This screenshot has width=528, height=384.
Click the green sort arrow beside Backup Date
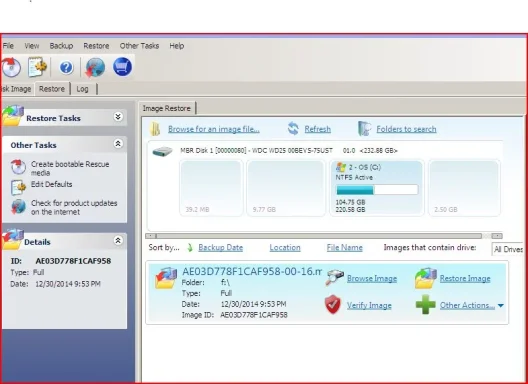(190, 248)
